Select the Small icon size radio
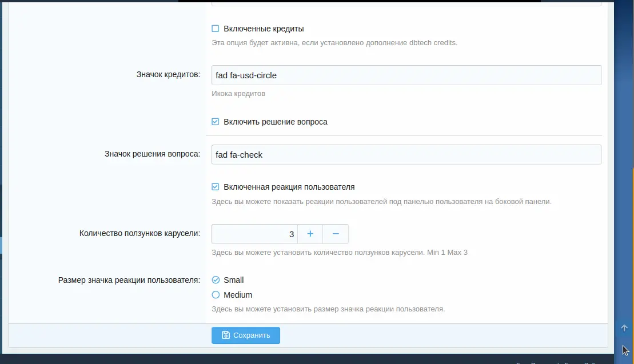634x364 pixels. [x=216, y=280]
